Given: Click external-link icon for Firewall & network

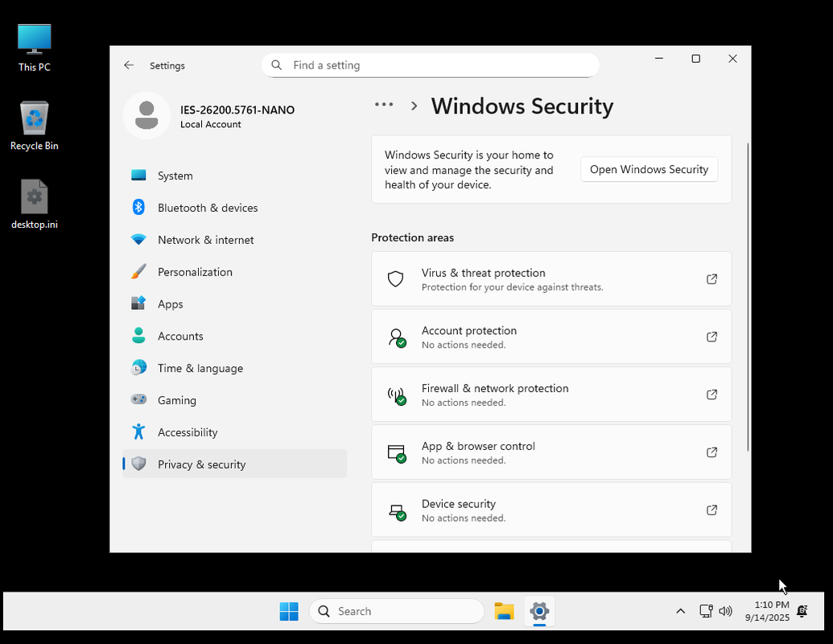Looking at the screenshot, I should [x=712, y=394].
